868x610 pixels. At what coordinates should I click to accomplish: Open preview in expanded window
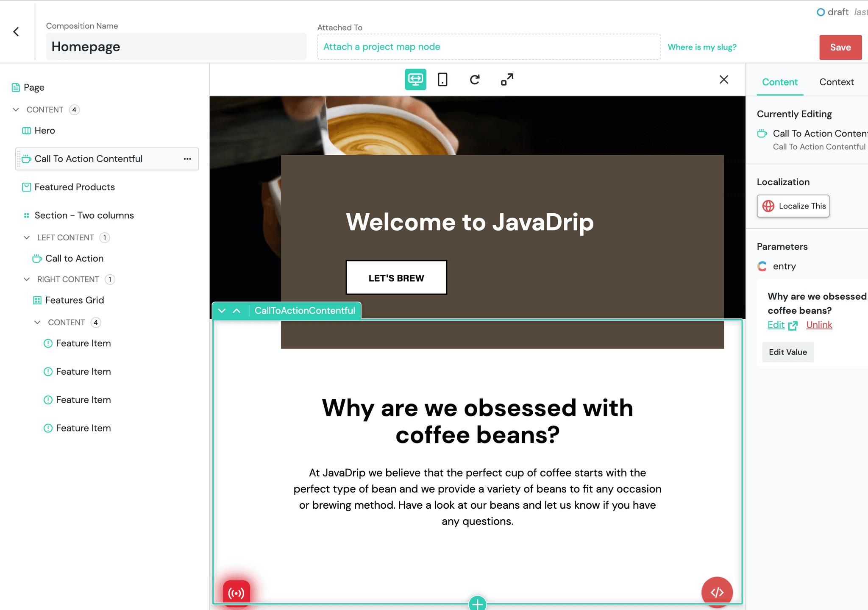pos(507,80)
